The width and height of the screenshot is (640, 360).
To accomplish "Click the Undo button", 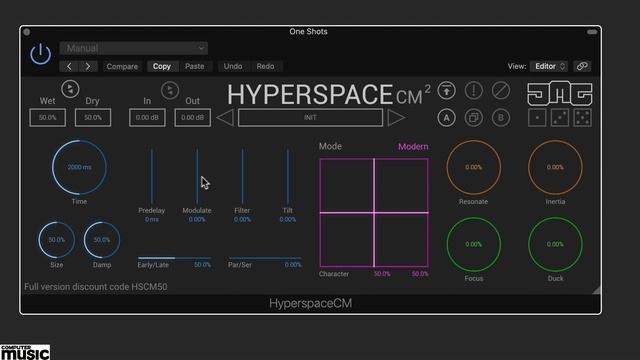I will (233, 66).
